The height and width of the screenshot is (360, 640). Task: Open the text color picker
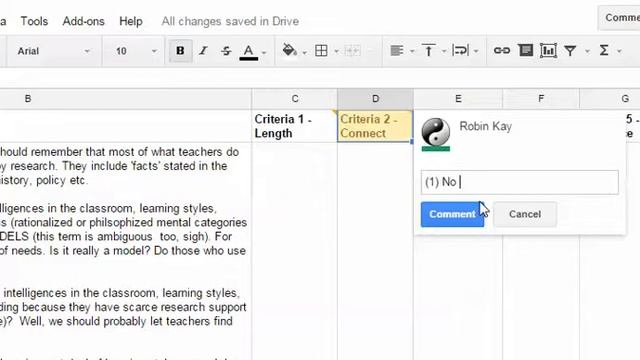point(248,51)
